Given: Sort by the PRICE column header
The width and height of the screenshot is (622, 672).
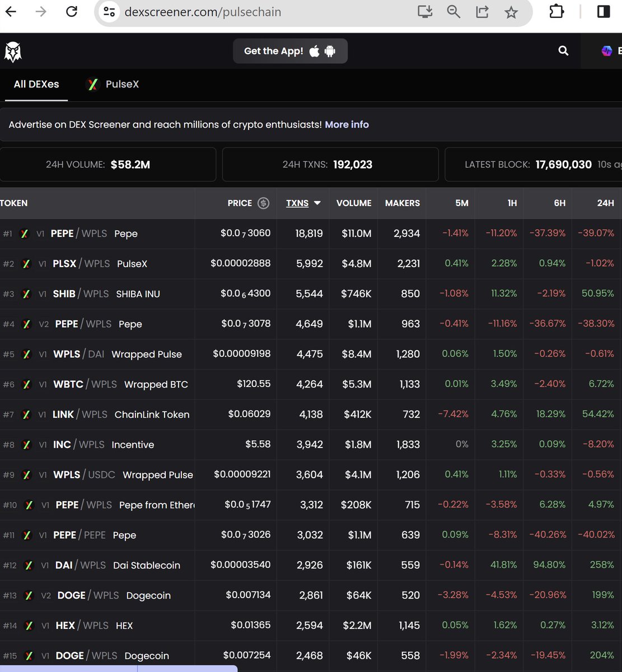Looking at the screenshot, I should coord(240,203).
